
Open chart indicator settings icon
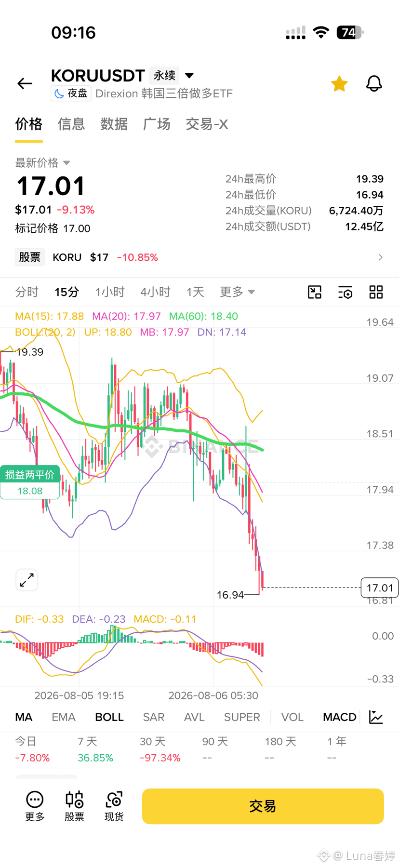345,292
